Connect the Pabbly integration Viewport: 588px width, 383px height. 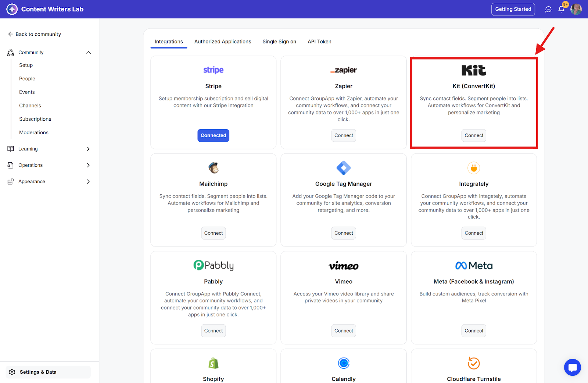[x=214, y=331]
